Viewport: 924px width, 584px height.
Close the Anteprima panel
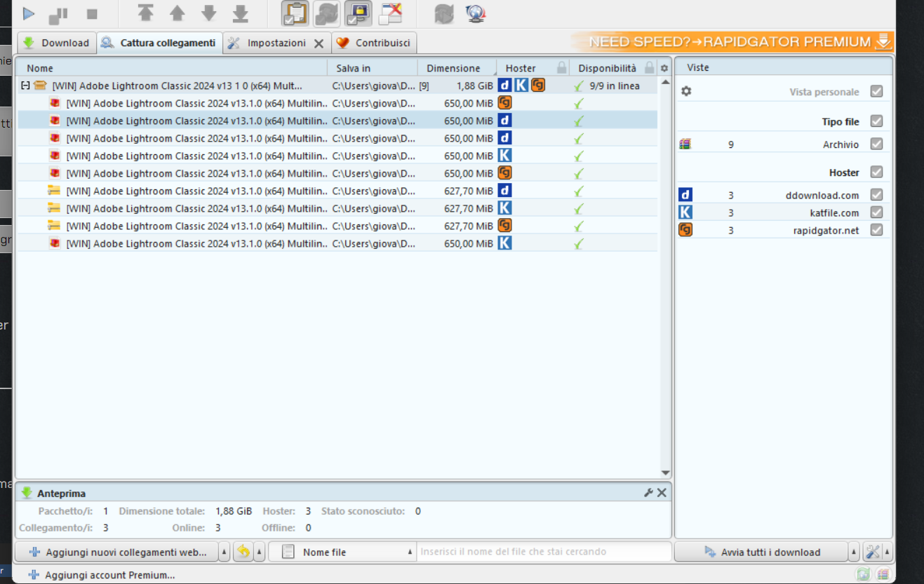click(662, 493)
